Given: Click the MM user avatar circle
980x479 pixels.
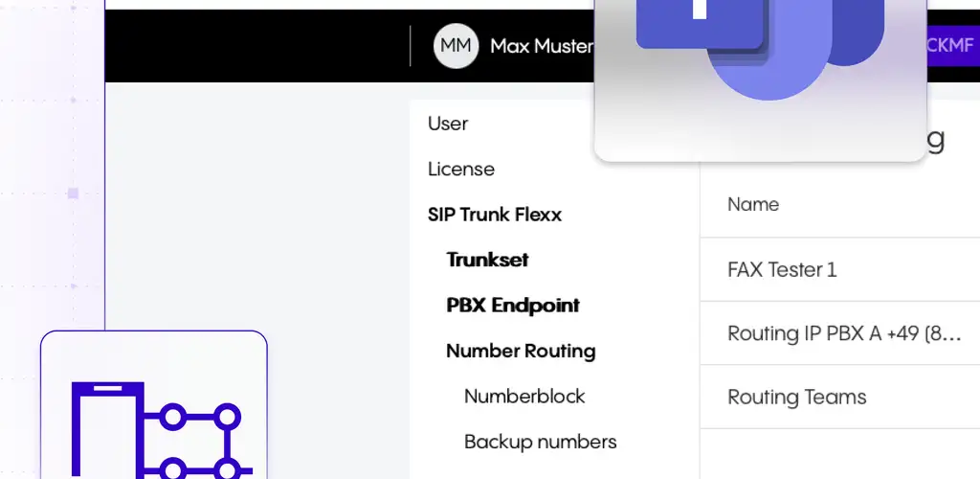Looking at the screenshot, I should (456, 46).
